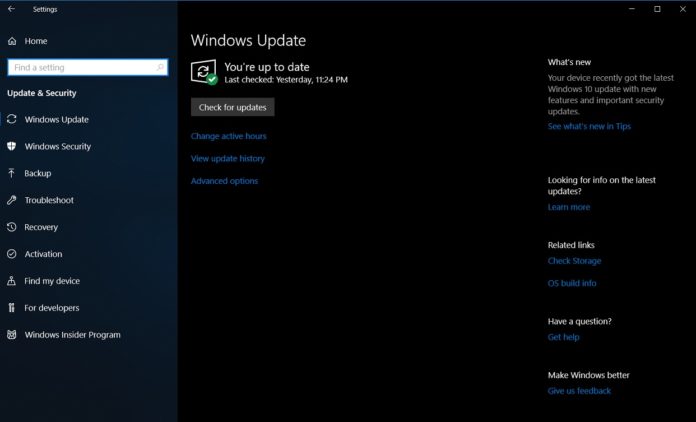Click the Backup upward arrow icon

point(12,173)
